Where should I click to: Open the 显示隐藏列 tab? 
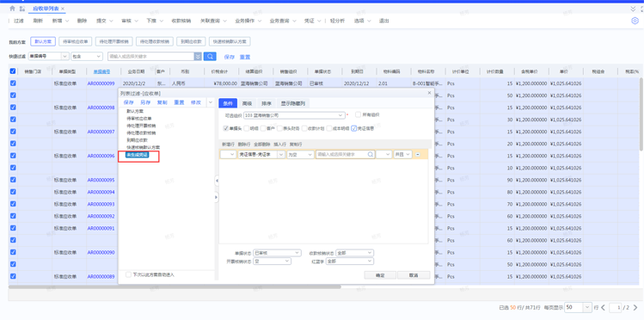coord(292,103)
